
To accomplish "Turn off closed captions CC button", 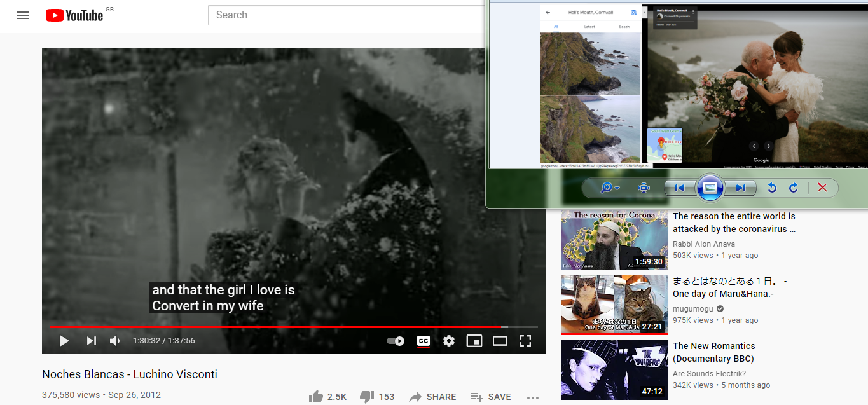I will [x=423, y=341].
